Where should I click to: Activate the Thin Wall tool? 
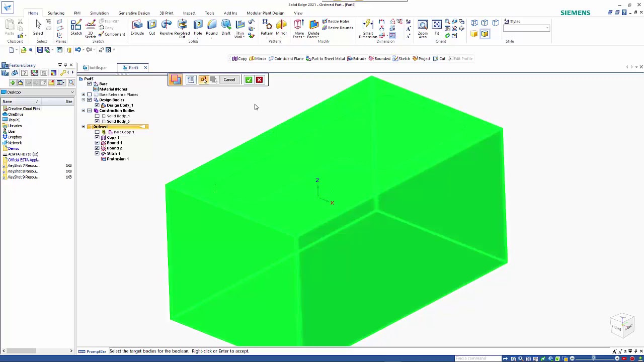(239, 28)
